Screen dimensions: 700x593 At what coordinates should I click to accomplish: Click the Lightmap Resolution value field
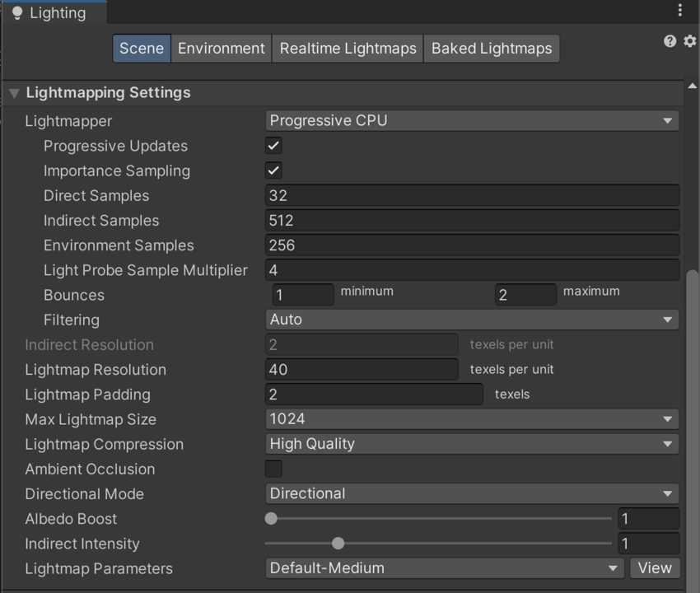pos(362,370)
